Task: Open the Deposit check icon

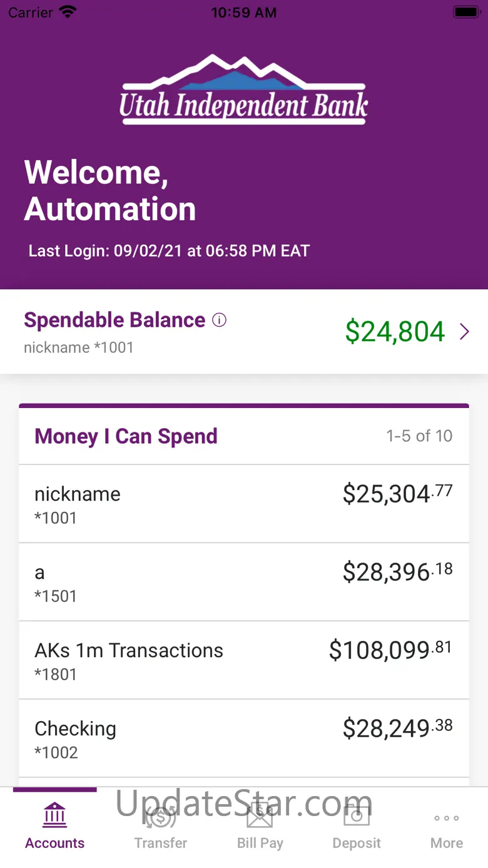Action: point(357,815)
